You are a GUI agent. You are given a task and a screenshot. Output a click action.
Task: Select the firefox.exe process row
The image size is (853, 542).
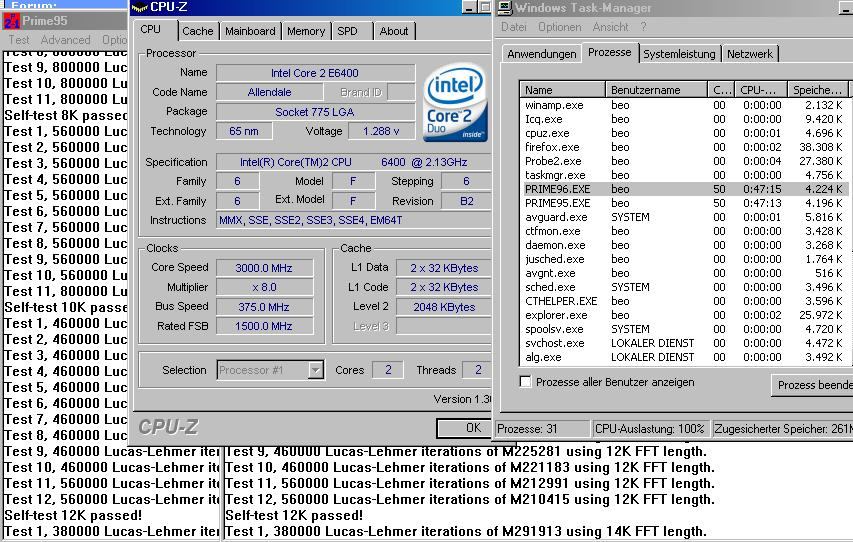point(684,147)
